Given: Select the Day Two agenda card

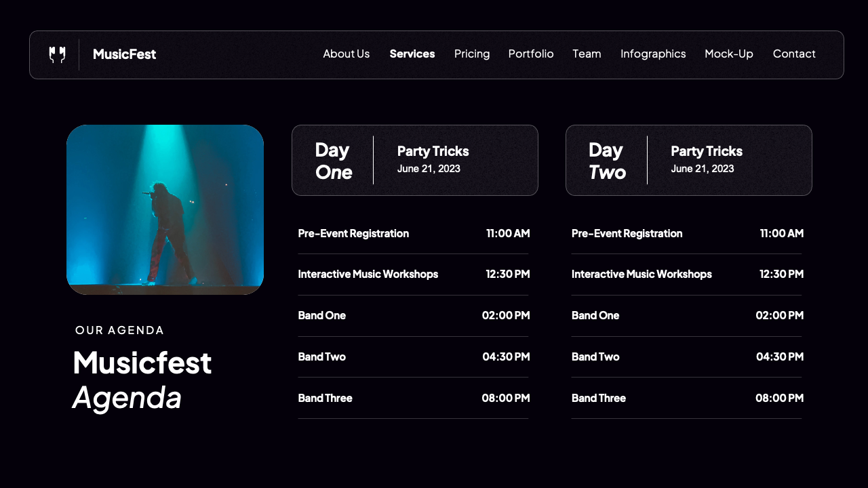Looking at the screenshot, I should [688, 160].
